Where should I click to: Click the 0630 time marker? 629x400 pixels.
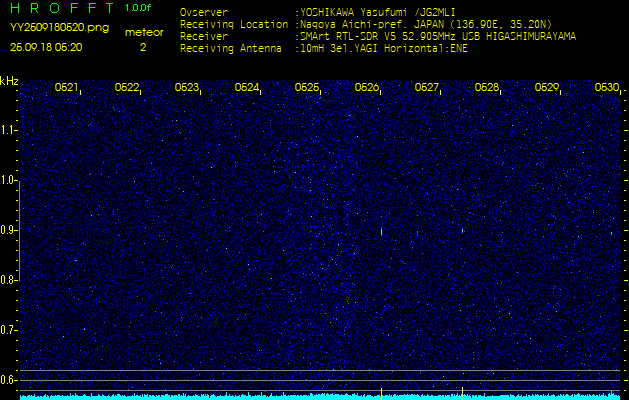point(606,88)
